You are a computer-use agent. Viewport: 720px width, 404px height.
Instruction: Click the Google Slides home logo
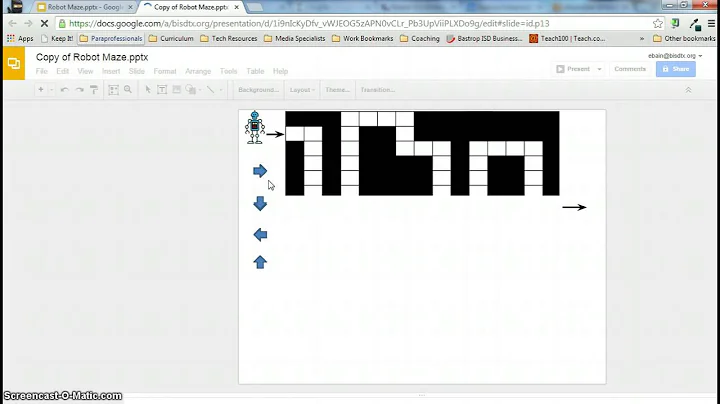(14, 63)
